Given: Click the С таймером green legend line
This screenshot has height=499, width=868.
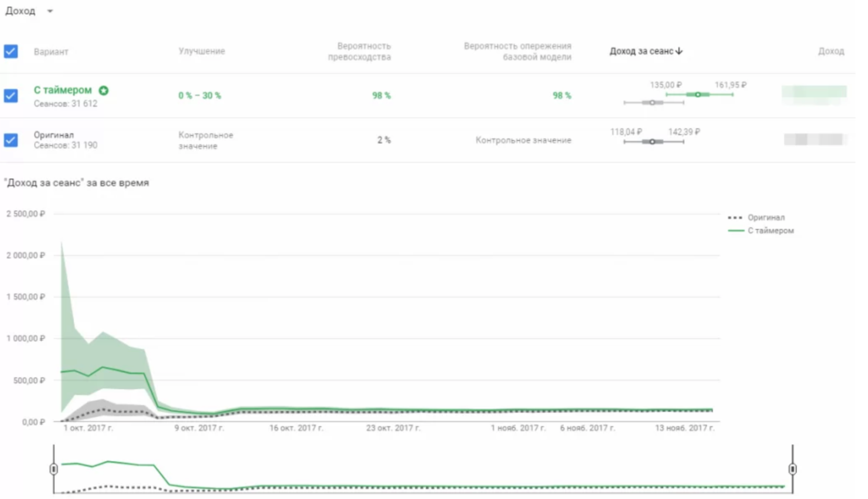Looking at the screenshot, I should pyautogui.click(x=736, y=231).
